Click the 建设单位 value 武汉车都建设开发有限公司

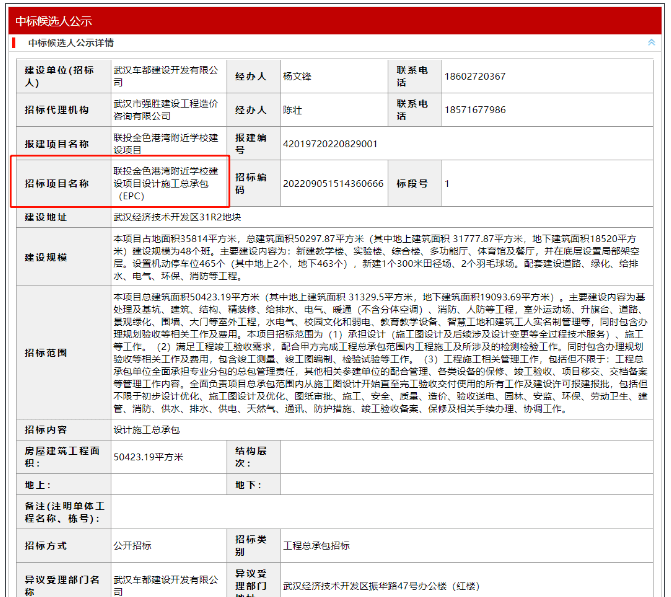tap(165, 76)
